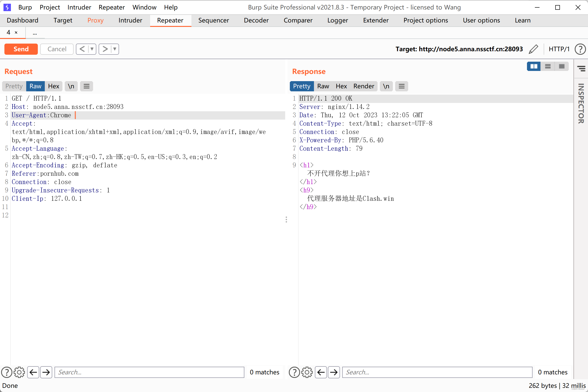Open the Decoder tab
Viewport: 588px width, 392px height.
256,20
